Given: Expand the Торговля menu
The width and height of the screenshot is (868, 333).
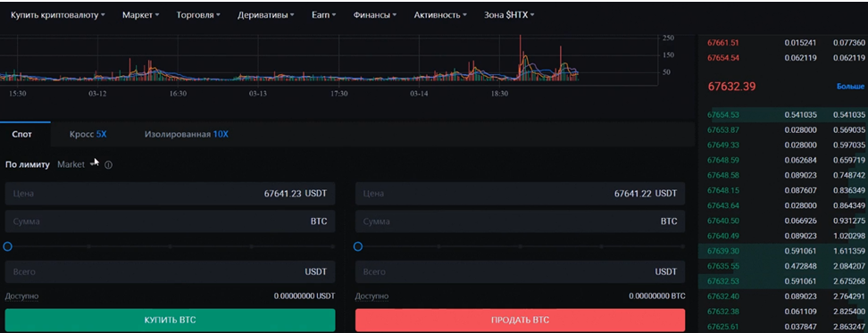Looking at the screenshot, I should 198,15.
